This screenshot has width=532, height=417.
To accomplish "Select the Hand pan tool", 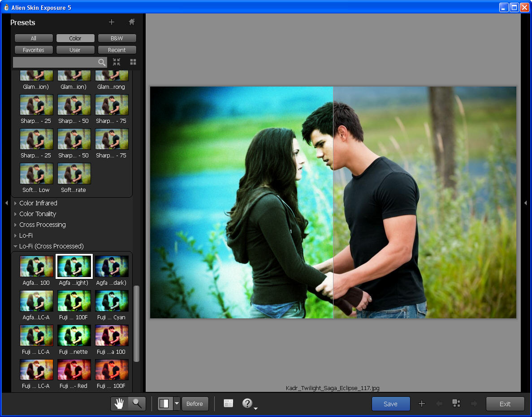I will click(119, 404).
